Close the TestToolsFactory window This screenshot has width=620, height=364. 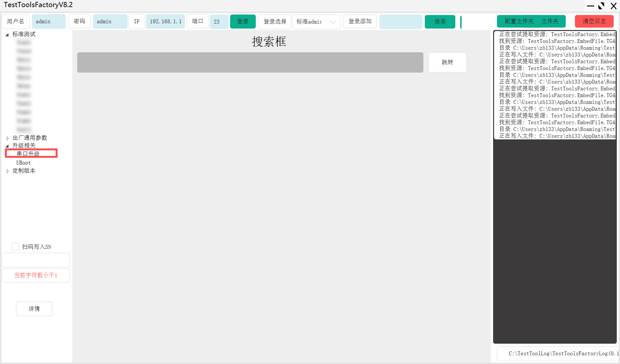click(x=614, y=6)
